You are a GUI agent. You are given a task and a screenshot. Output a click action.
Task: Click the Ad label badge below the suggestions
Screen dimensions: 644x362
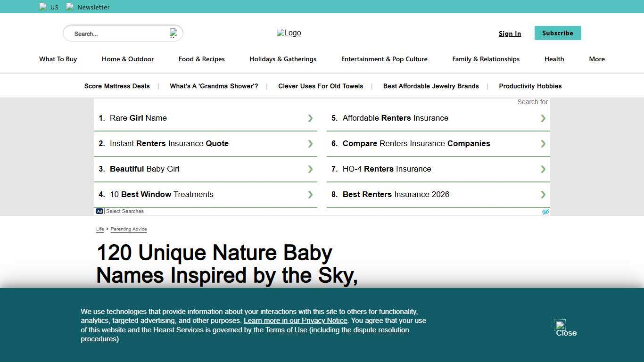click(x=99, y=211)
